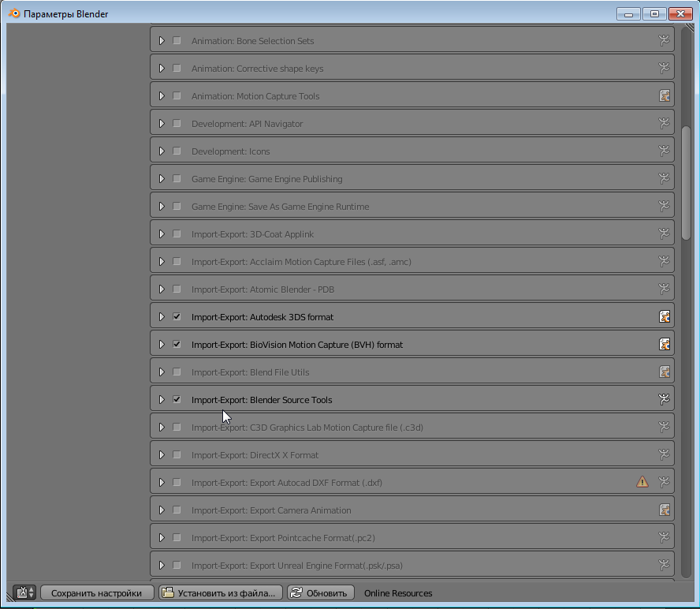Click community icon on Acclaim Motion Capture Files row
This screenshot has height=609, width=700.
pyautogui.click(x=664, y=261)
